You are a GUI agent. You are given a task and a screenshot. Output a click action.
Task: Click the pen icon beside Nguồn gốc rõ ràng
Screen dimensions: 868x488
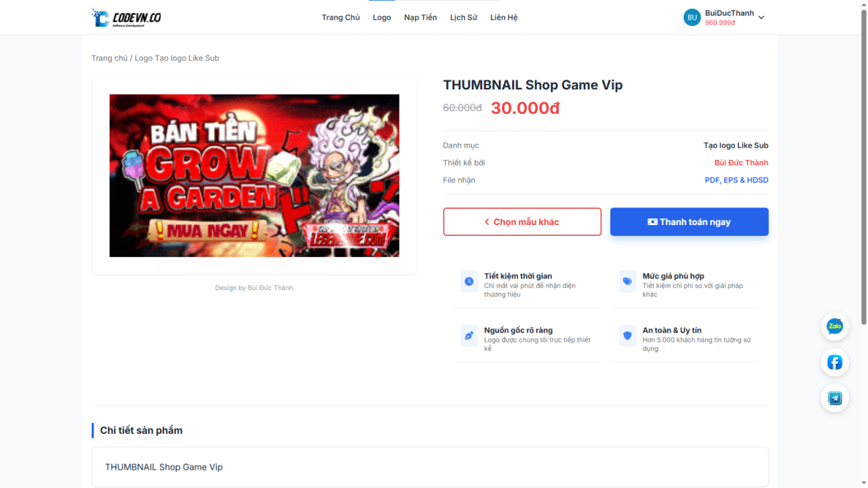pos(469,335)
